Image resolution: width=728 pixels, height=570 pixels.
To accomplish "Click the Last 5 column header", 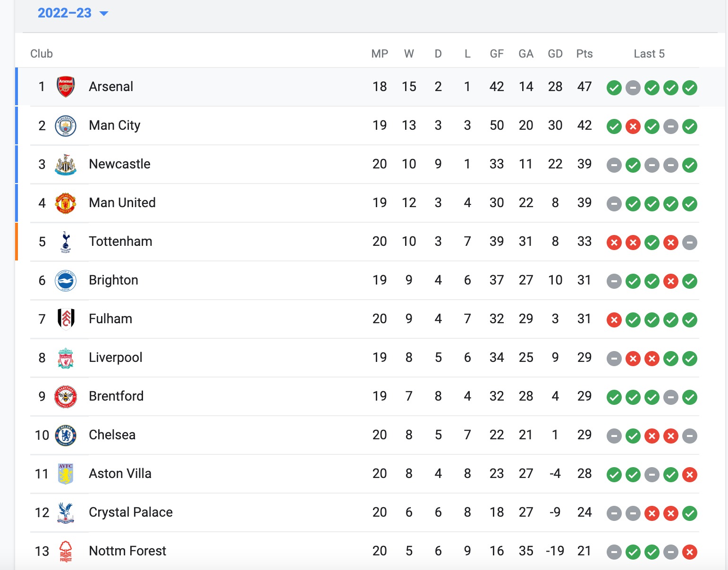I will (649, 54).
